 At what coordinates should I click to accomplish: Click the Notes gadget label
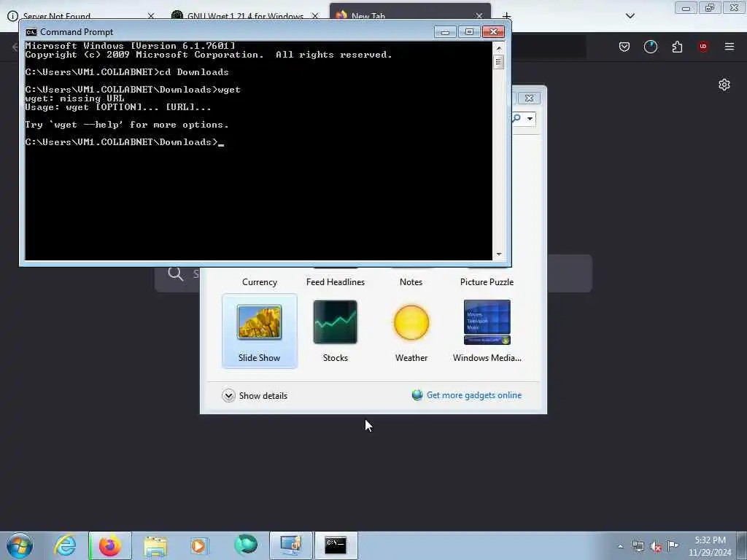point(411,282)
